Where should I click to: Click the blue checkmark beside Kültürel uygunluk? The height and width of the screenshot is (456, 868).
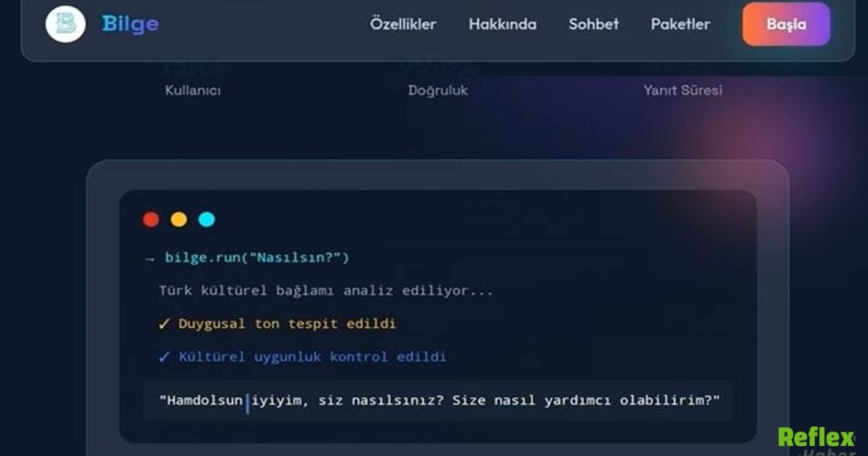coord(164,357)
